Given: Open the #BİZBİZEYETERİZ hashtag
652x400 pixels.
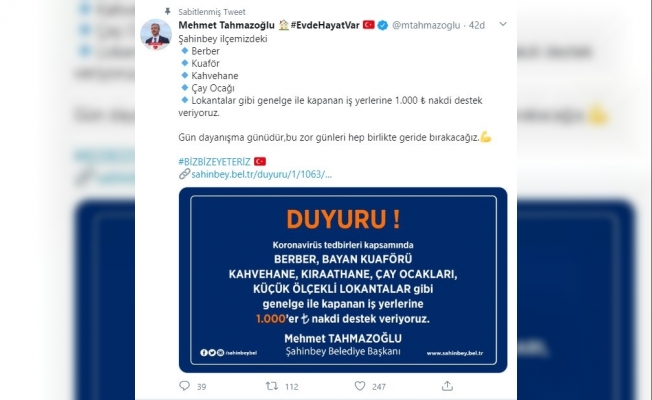Looking at the screenshot, I should pyautogui.click(x=215, y=162).
